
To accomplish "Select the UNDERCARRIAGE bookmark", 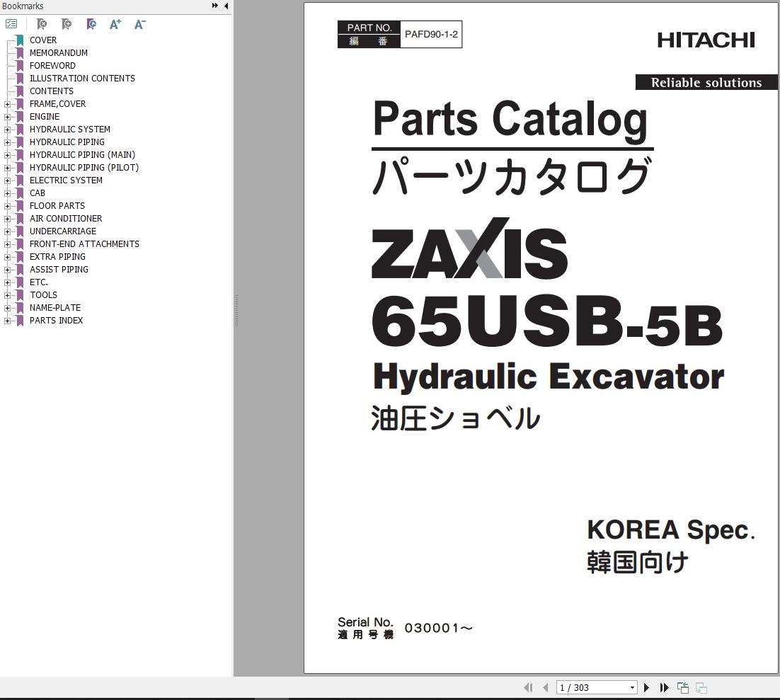I will [x=63, y=231].
